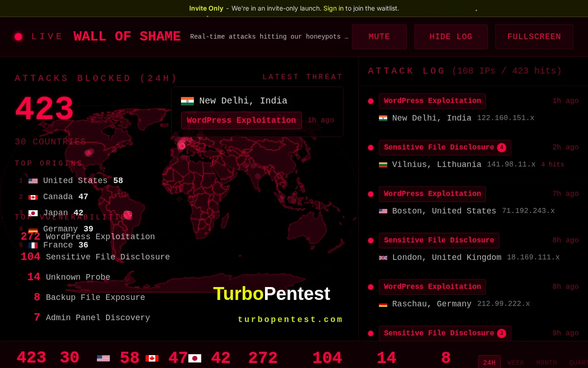
Task: Click the US flag beside Boston log entry
Action: point(383,211)
